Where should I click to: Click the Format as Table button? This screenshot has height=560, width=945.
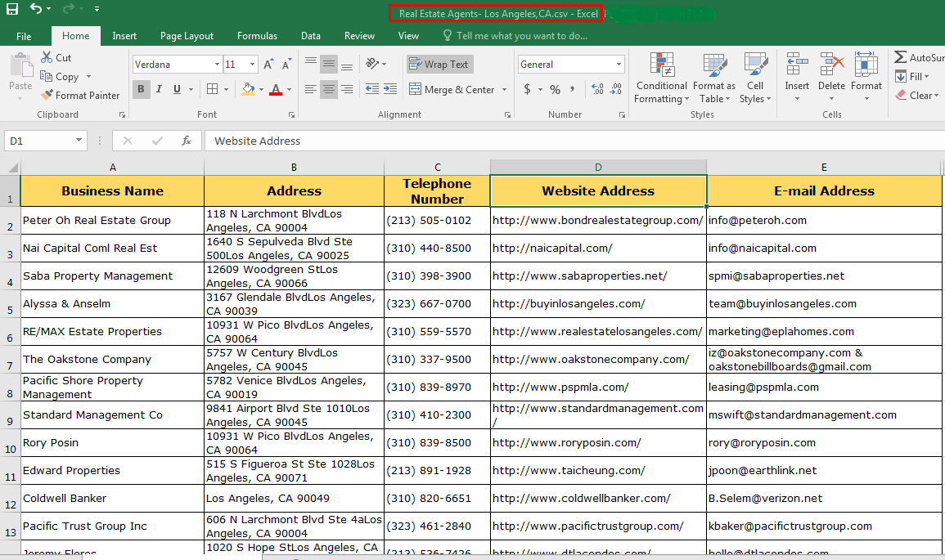point(713,78)
